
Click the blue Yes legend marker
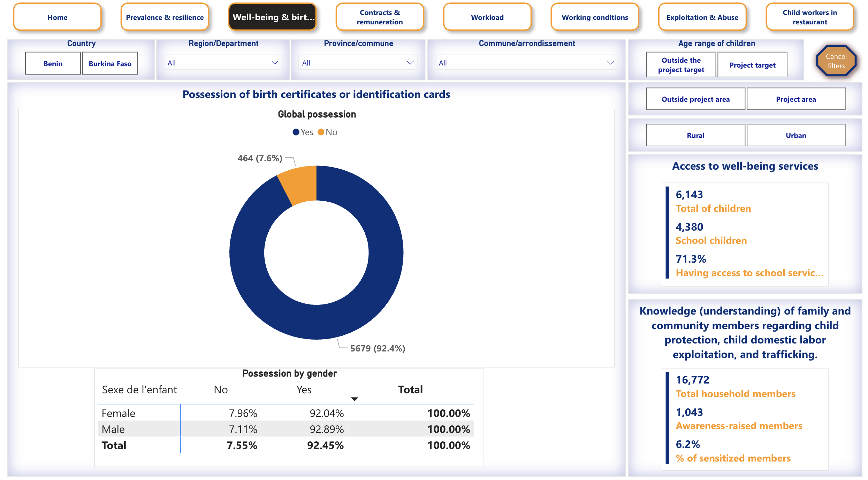tap(296, 132)
